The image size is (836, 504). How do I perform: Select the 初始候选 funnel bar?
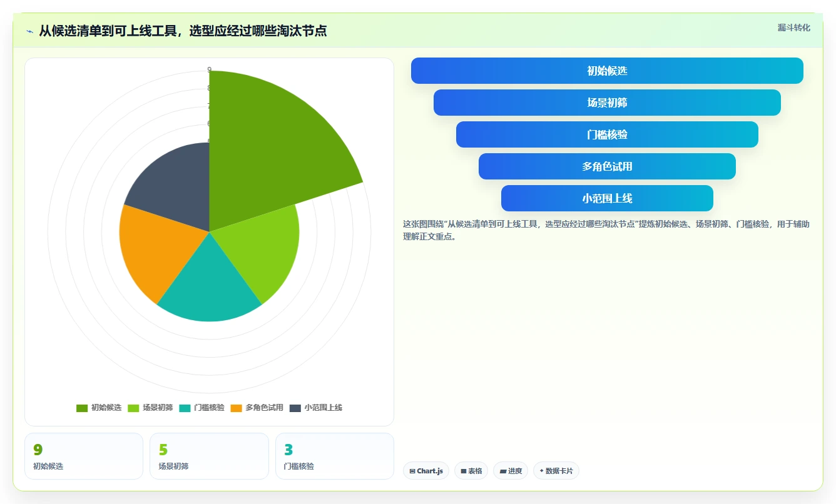point(607,71)
